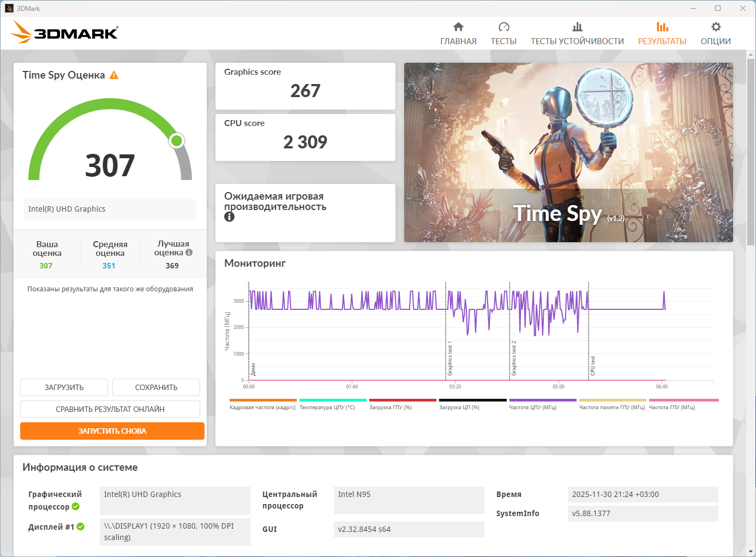Click the \\.\DISPLAY1 display info field
Viewport: 756px width, 557px height.
pos(175,531)
